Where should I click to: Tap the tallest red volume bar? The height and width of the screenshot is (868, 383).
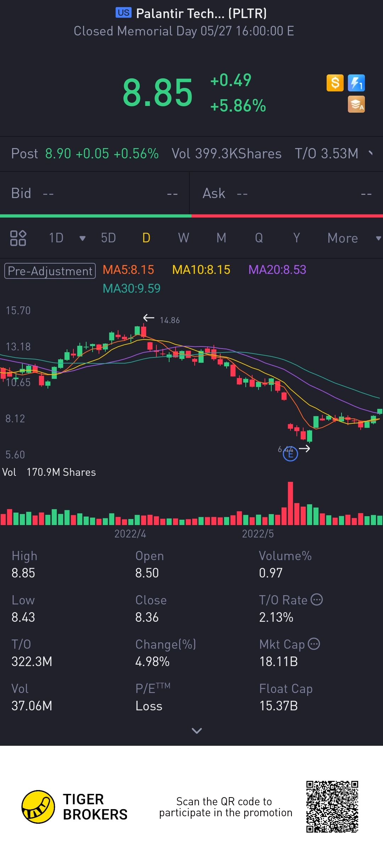(x=290, y=503)
